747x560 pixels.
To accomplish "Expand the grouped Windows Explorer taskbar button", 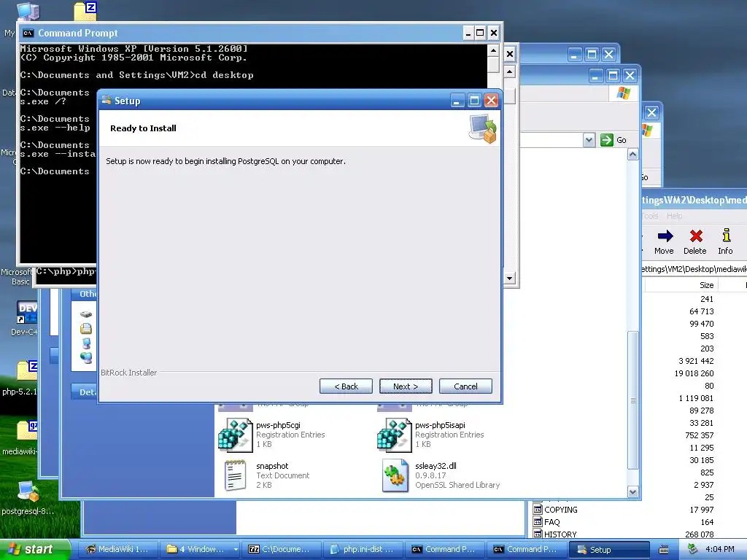I will click(200, 550).
